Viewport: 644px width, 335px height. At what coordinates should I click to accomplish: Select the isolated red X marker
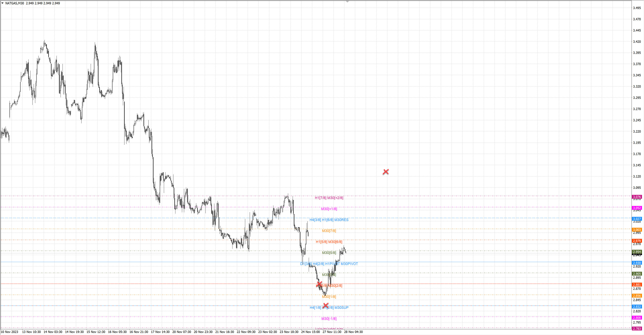click(386, 172)
